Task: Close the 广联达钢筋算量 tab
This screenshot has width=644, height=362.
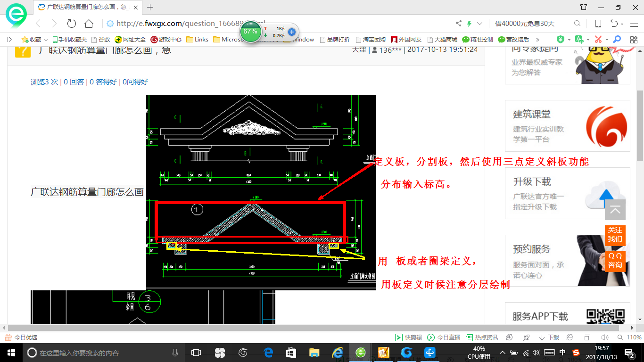Action: tap(136, 7)
